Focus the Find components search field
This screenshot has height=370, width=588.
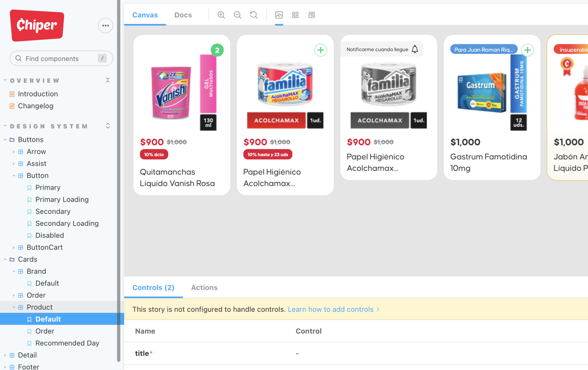click(x=60, y=58)
